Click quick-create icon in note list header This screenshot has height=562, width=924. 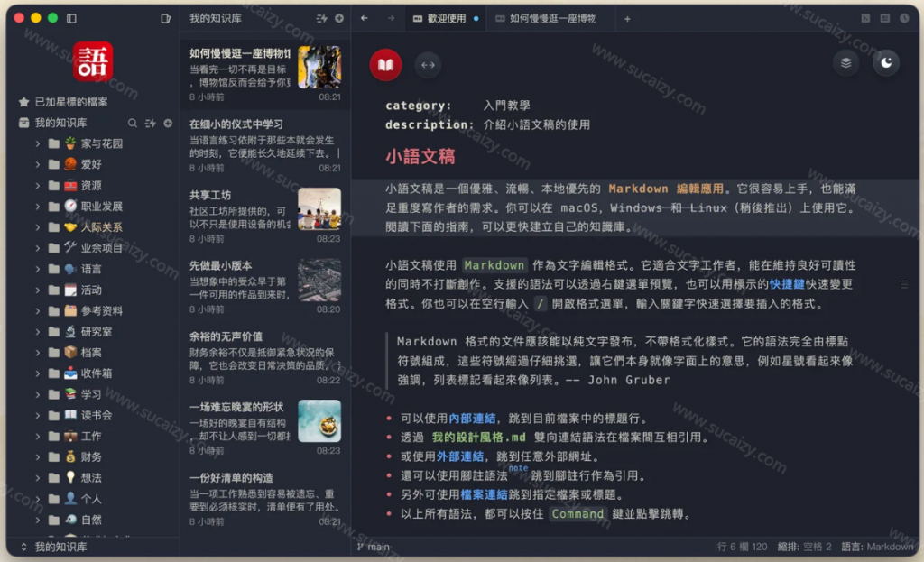point(322,18)
